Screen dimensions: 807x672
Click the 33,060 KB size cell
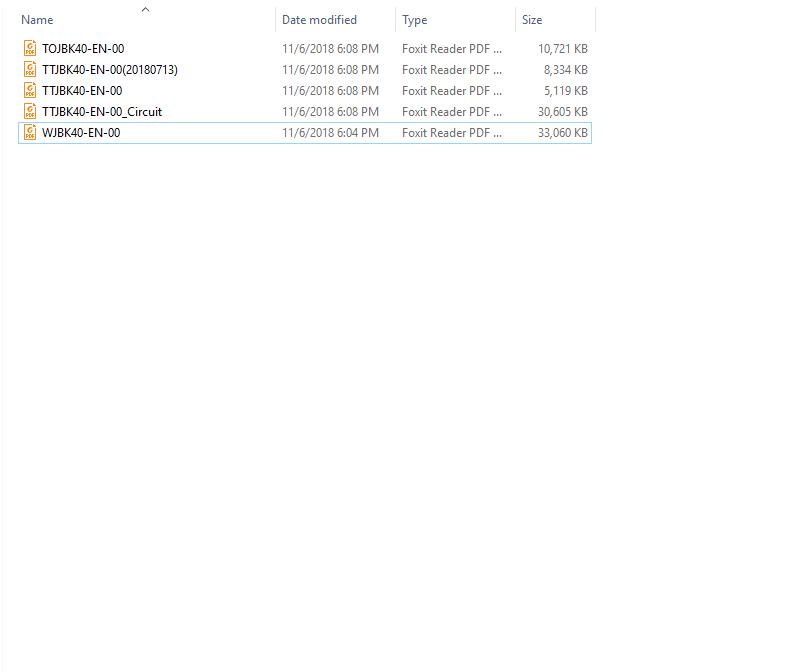click(563, 133)
